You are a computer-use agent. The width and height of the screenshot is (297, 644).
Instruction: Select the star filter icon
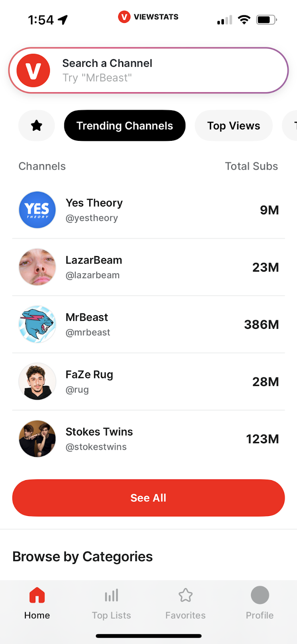coord(36,126)
